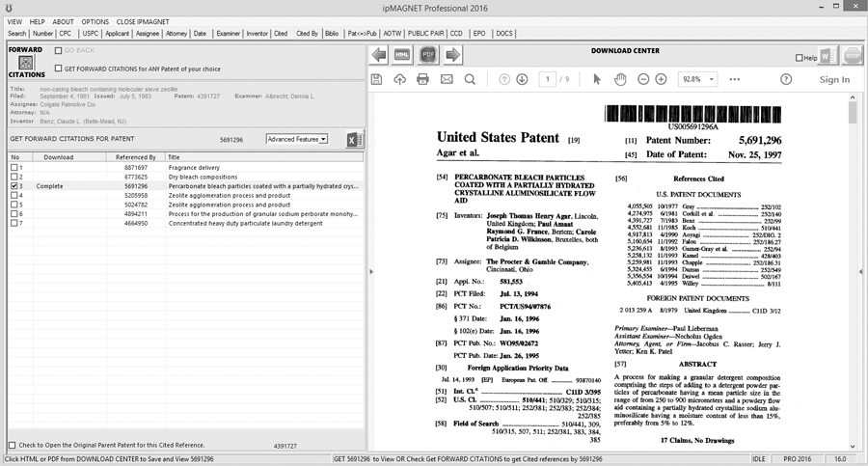Click the PDF download icon
The image size is (868, 466).
[428, 54]
